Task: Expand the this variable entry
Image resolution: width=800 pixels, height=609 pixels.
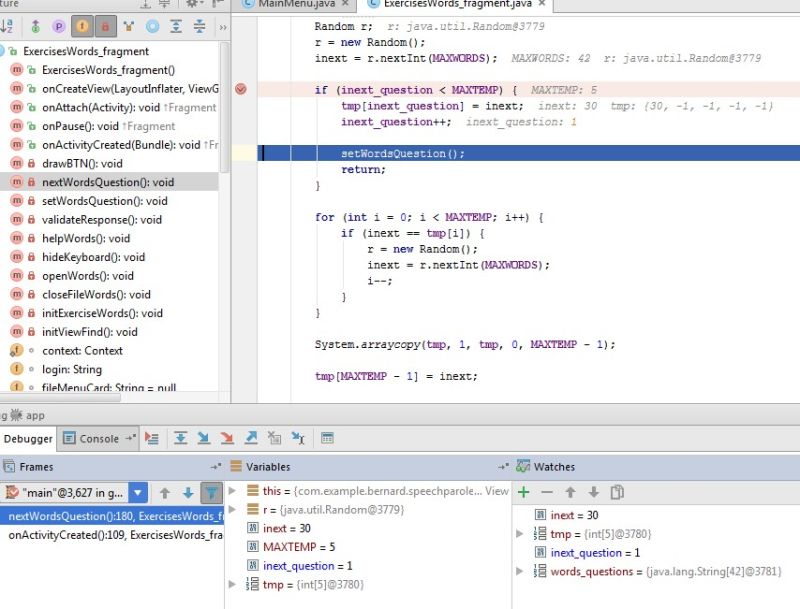Action: pyautogui.click(x=232, y=490)
